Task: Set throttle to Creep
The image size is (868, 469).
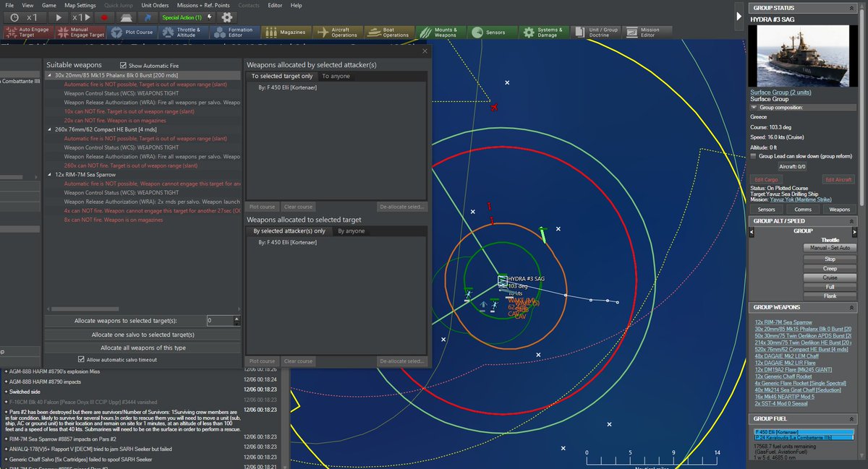Action: tap(830, 268)
